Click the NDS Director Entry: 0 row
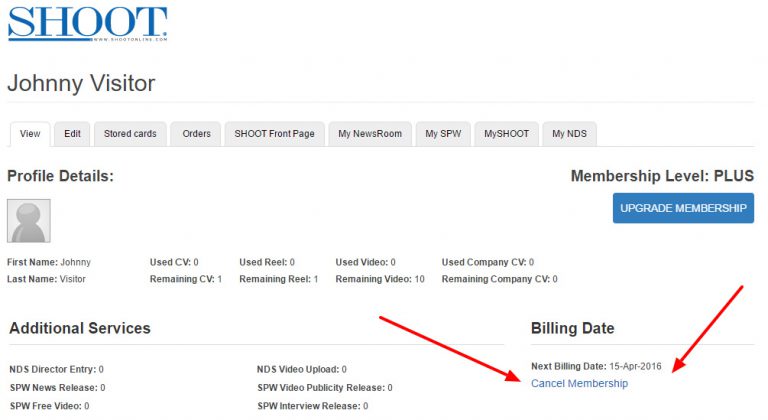This screenshot has width=768, height=420. [x=56, y=369]
